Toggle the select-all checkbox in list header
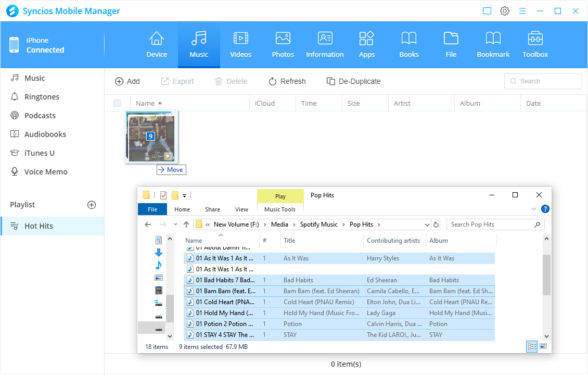 click(x=117, y=103)
